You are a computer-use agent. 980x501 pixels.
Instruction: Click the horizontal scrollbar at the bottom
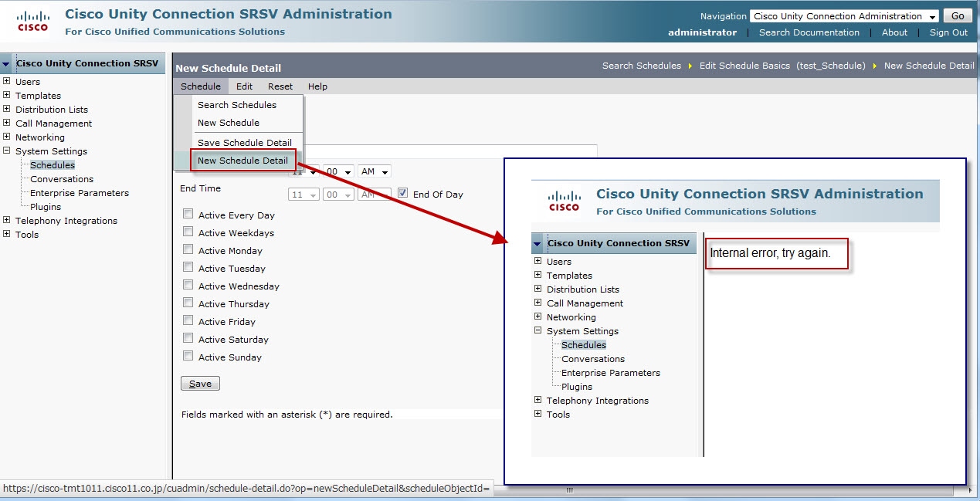pos(571,489)
